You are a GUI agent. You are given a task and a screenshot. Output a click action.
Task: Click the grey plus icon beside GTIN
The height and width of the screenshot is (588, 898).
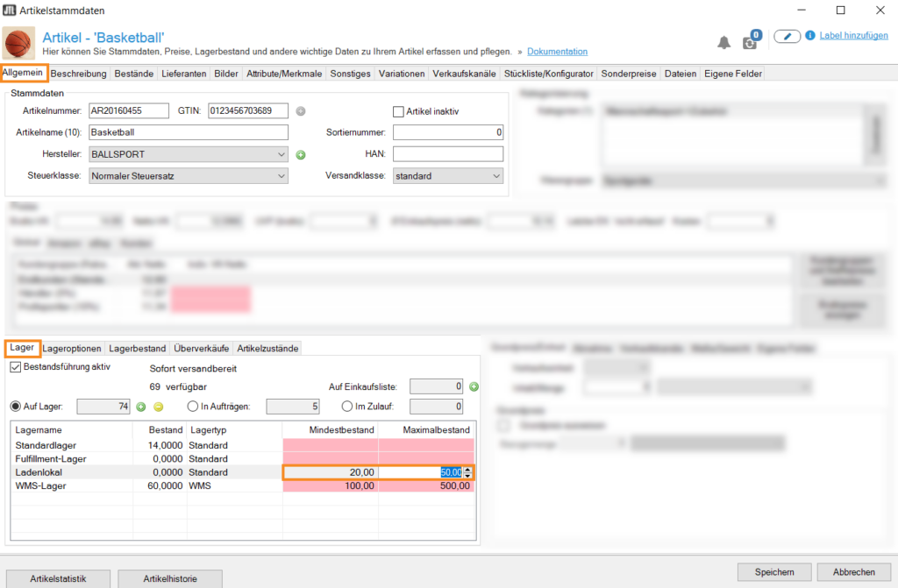click(x=300, y=111)
